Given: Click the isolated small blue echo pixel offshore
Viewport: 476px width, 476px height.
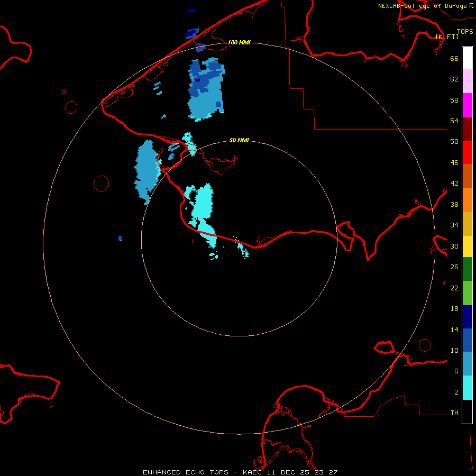Looking at the screenshot, I should (x=120, y=239).
